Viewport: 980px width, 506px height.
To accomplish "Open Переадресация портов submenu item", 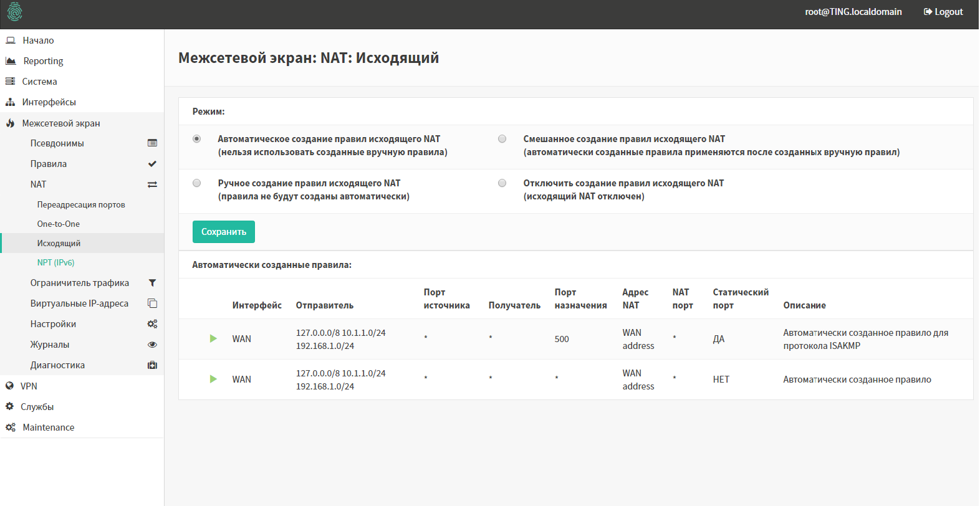I will [x=81, y=205].
